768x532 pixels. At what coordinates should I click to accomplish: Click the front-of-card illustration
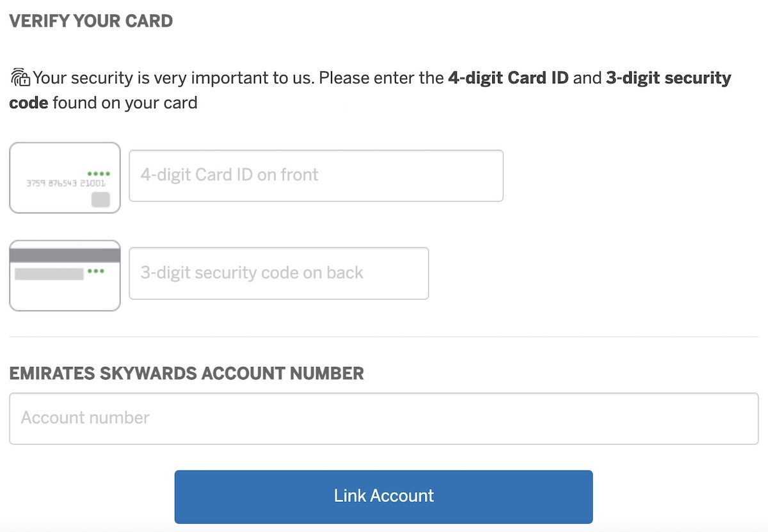[x=65, y=177]
